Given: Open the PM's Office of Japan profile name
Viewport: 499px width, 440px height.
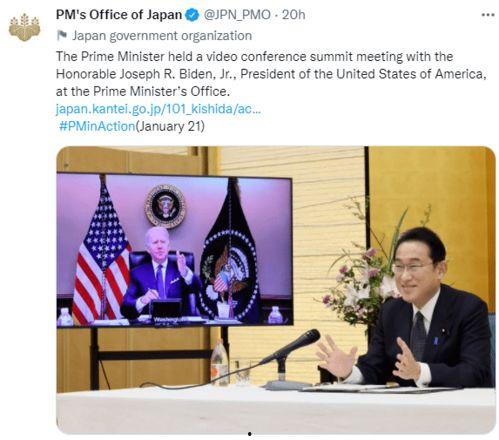Looking at the screenshot, I should click(x=119, y=15).
